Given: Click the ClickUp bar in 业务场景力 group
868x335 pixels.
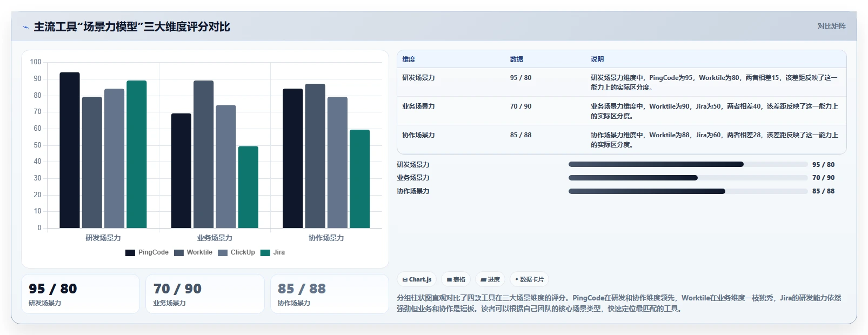Looking at the screenshot, I should point(226,166).
